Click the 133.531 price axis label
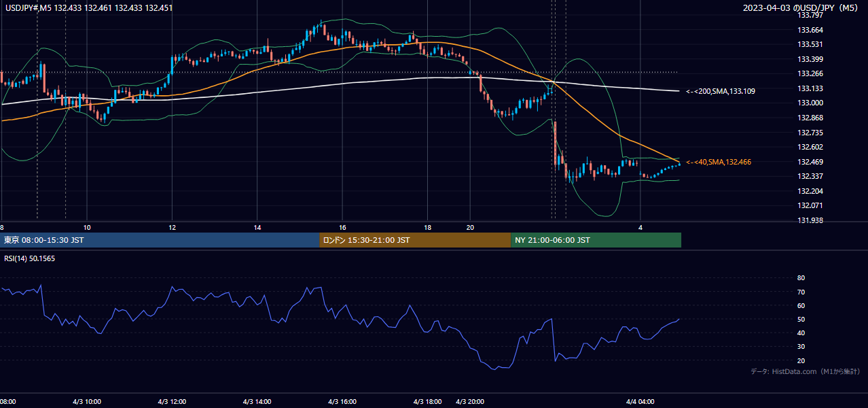The image size is (868, 408). coord(810,45)
